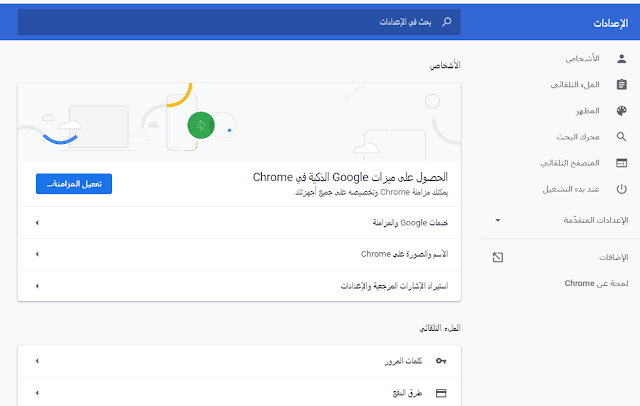The image size is (640, 406).
Task: Click the الملء التلقائي section heading
Action: pyautogui.click(x=440, y=328)
